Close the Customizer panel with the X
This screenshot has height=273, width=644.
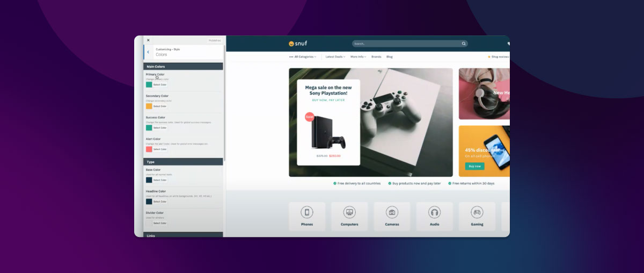pos(148,40)
